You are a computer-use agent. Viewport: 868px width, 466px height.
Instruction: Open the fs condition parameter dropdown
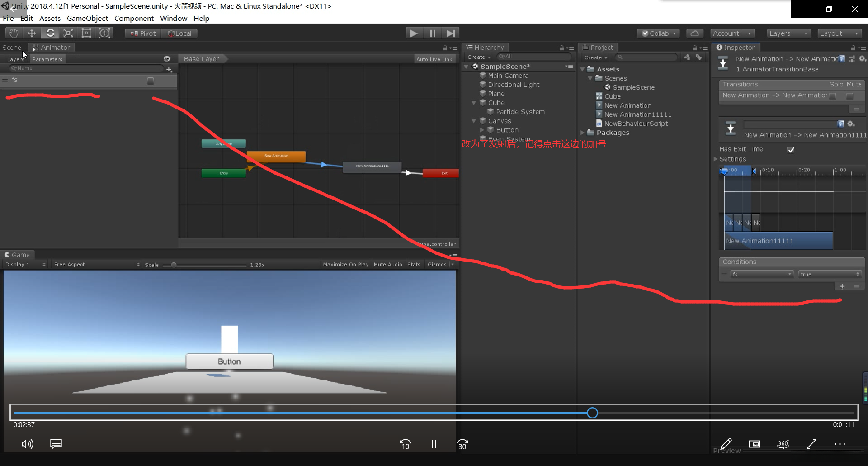(762, 274)
